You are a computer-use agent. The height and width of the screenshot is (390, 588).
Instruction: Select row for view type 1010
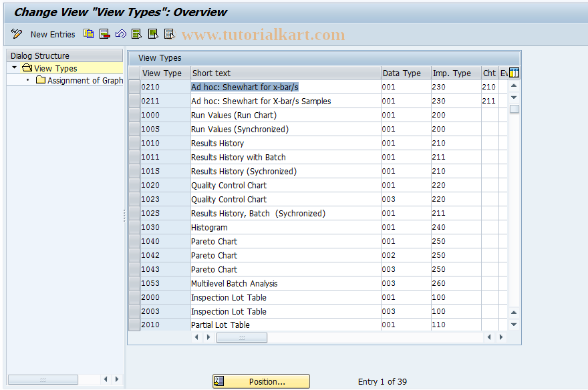coord(134,143)
